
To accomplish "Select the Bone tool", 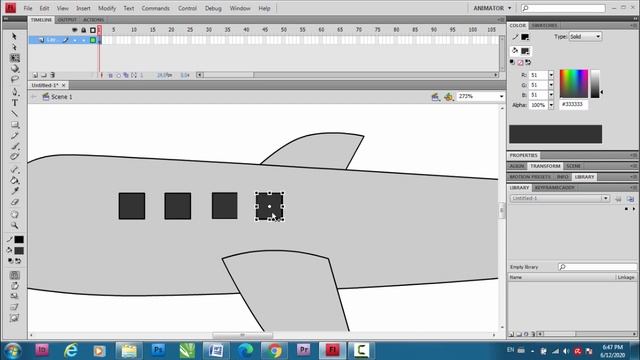I will pos(15,169).
